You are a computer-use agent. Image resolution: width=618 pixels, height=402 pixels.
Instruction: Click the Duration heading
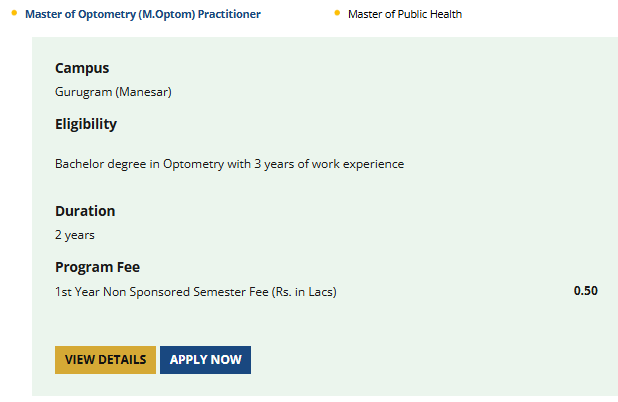[x=85, y=211]
